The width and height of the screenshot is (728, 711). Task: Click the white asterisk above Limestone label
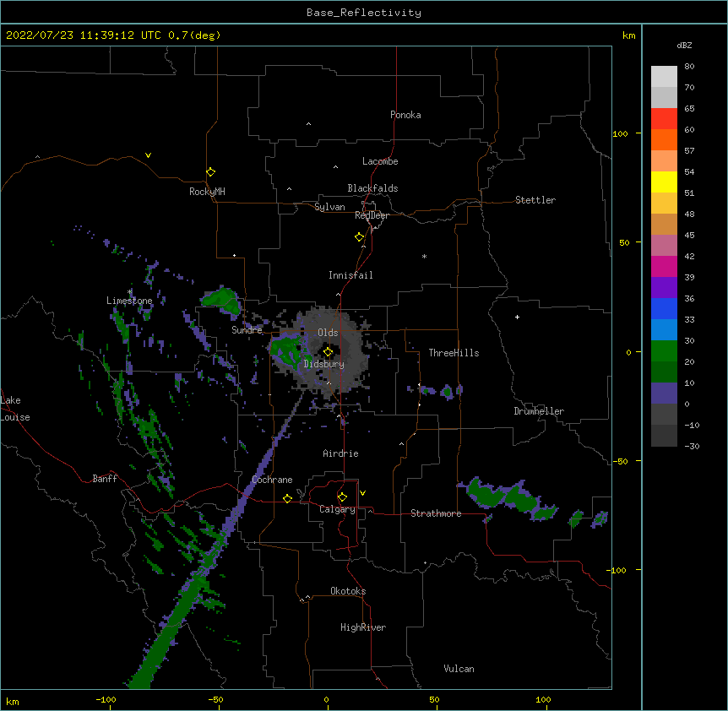[x=130, y=292]
